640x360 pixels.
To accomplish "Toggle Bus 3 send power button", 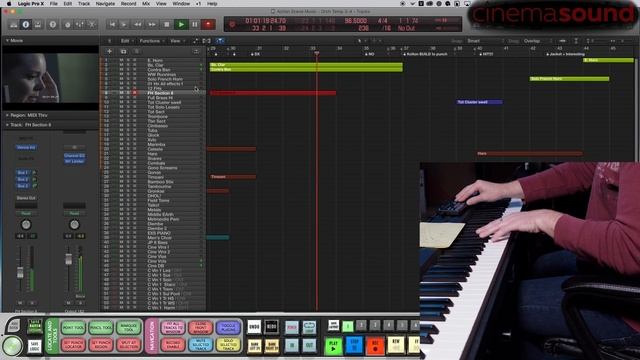I will (34, 186).
